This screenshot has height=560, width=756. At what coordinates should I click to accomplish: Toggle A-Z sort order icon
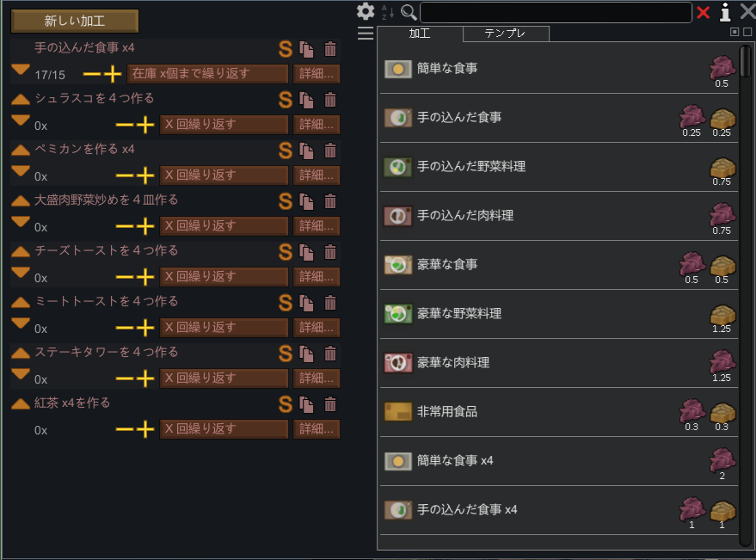(388, 12)
